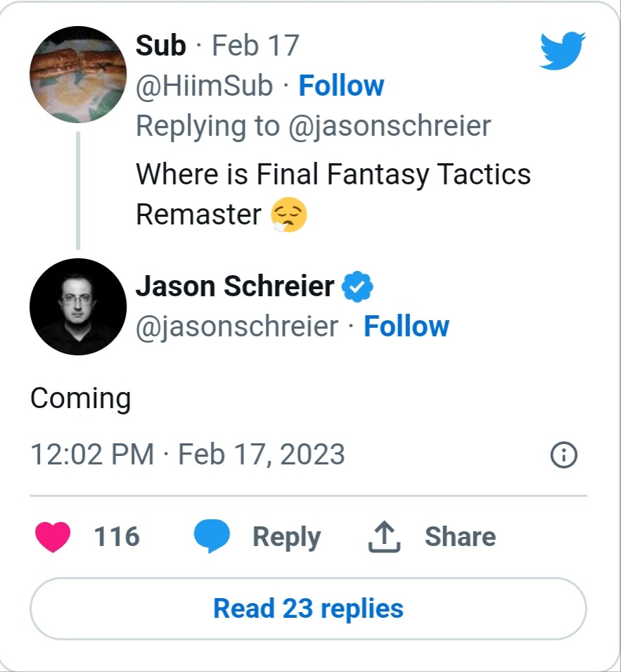Click the Sub display name

click(x=160, y=46)
